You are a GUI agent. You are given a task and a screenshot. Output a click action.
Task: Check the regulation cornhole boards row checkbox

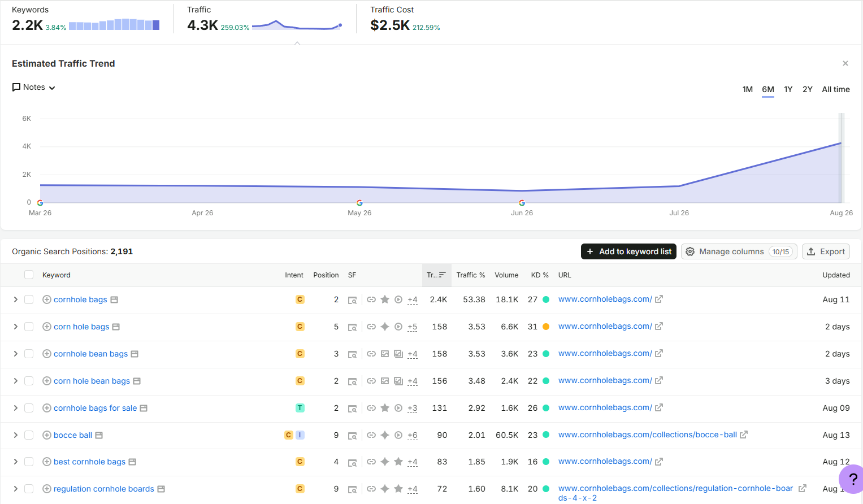(x=29, y=489)
